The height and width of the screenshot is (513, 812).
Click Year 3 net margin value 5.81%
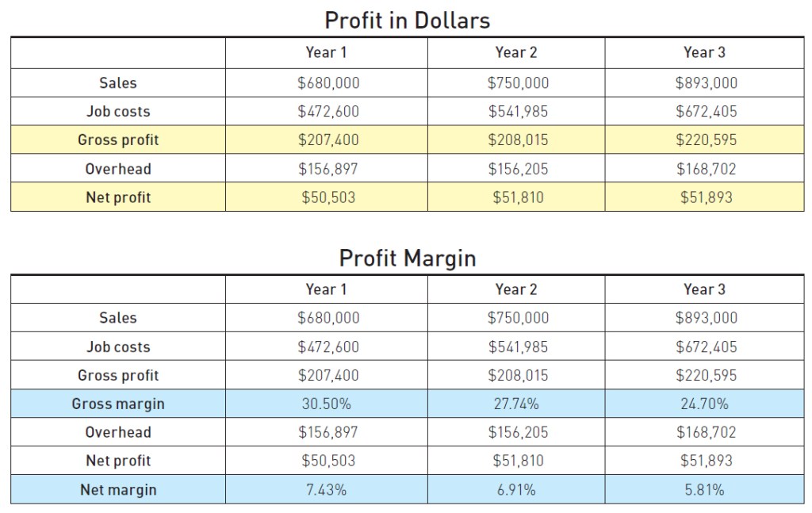(x=704, y=489)
